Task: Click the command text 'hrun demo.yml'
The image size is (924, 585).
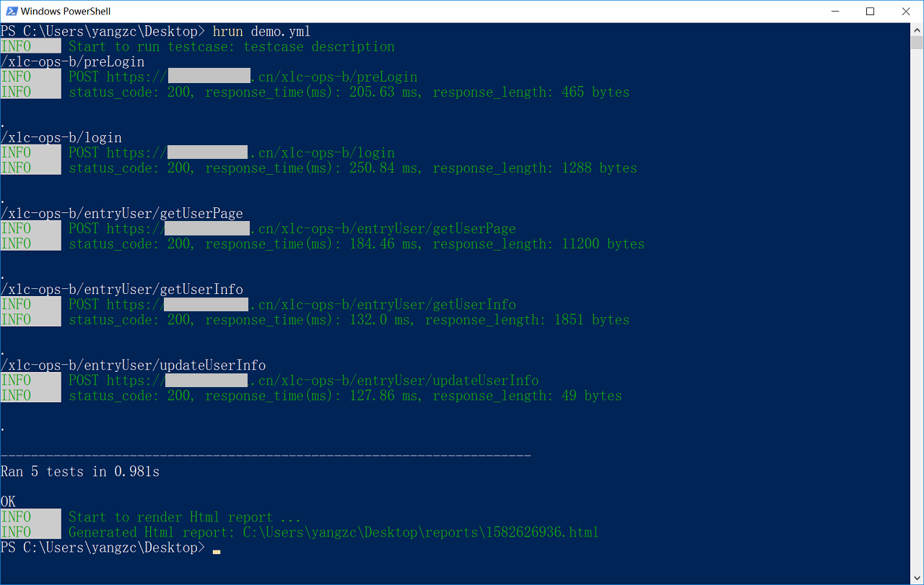Action: [262, 31]
